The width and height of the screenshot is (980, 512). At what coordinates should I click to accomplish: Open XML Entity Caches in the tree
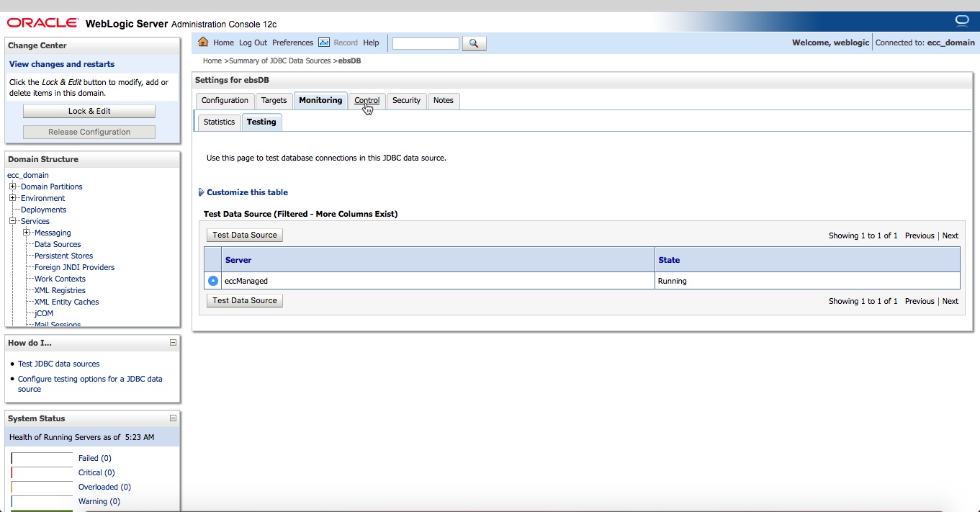pyautogui.click(x=66, y=302)
